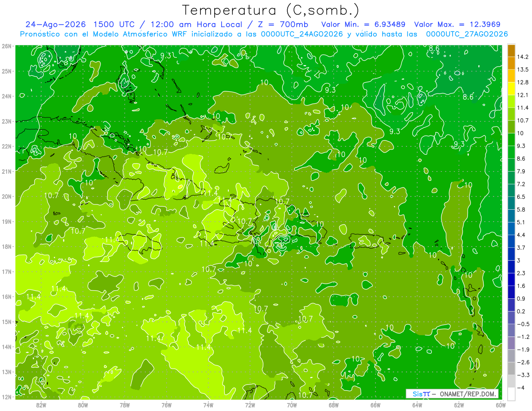Viewport: 532px width, 411px height.
Task: Click the "Valor Max. = 12.3969" readout
Action: click(x=457, y=24)
